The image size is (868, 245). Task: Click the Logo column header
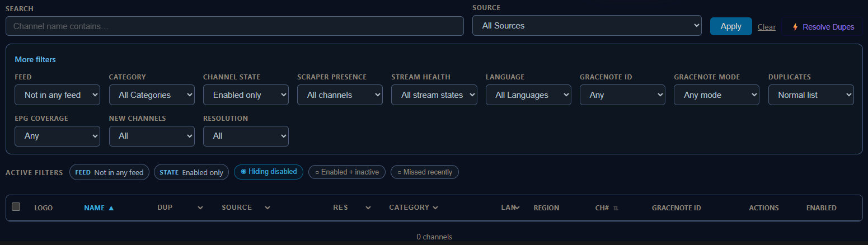point(43,208)
